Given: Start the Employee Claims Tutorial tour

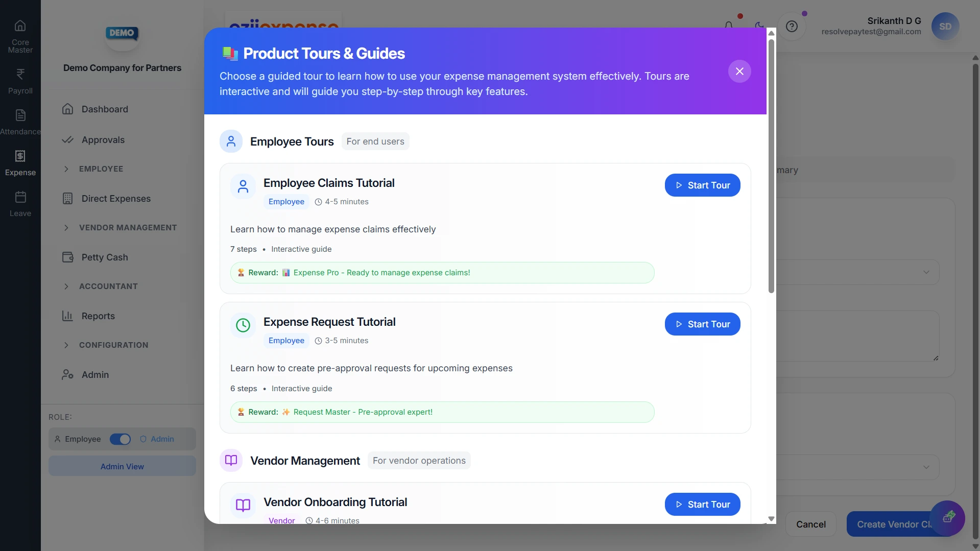Looking at the screenshot, I should pos(702,185).
